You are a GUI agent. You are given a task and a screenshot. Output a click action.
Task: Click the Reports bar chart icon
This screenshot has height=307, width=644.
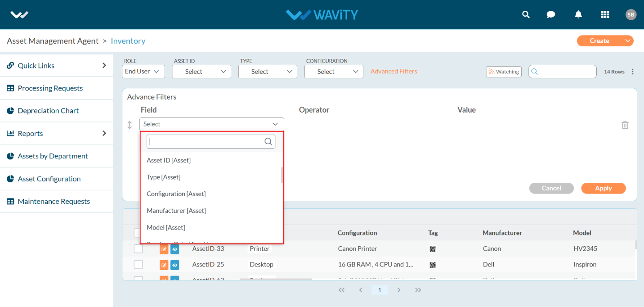click(x=10, y=133)
